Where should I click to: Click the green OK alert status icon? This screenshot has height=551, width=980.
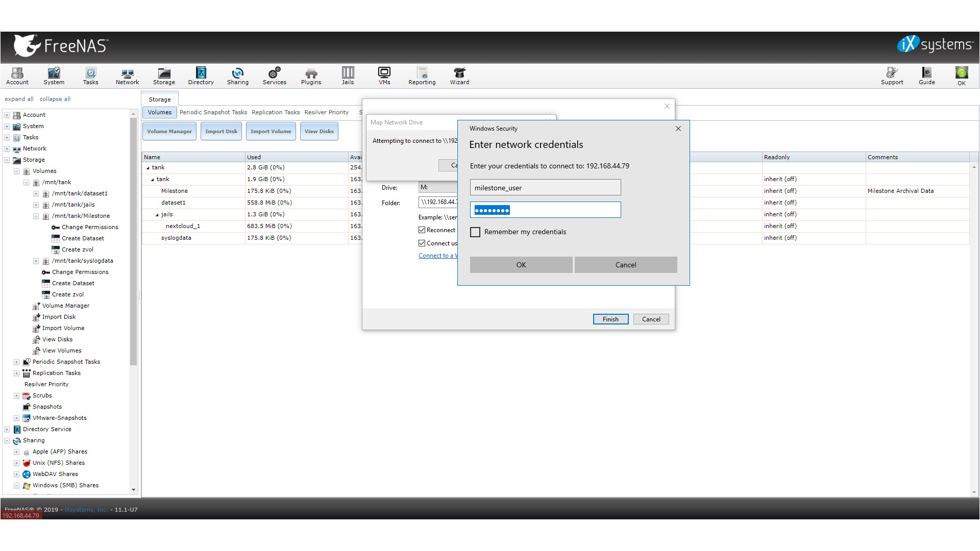962,76
